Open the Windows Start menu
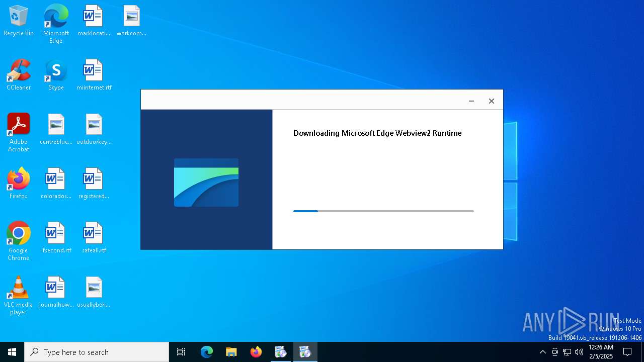Image resolution: width=644 pixels, height=362 pixels. click(x=12, y=352)
